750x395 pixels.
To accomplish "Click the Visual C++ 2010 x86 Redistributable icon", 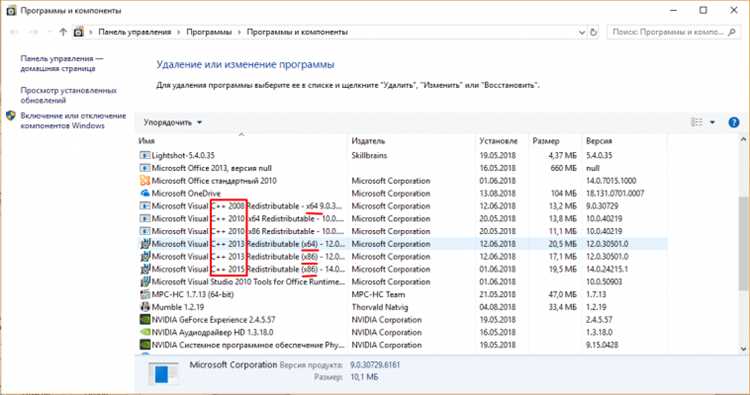I will tap(144, 231).
